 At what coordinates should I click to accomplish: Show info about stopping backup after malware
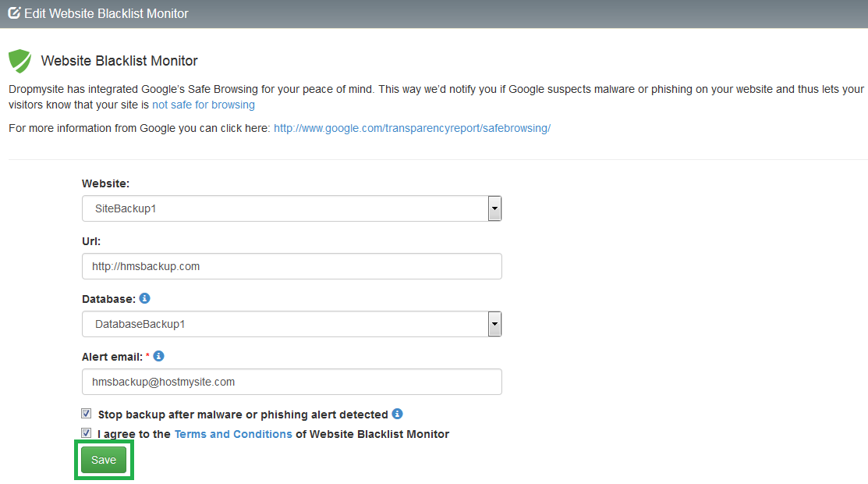click(x=398, y=414)
